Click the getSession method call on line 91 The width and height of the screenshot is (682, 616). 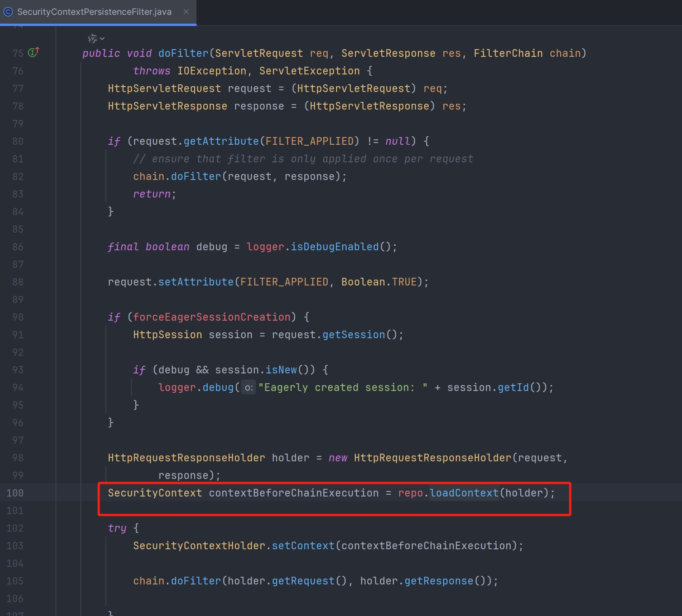click(x=353, y=335)
